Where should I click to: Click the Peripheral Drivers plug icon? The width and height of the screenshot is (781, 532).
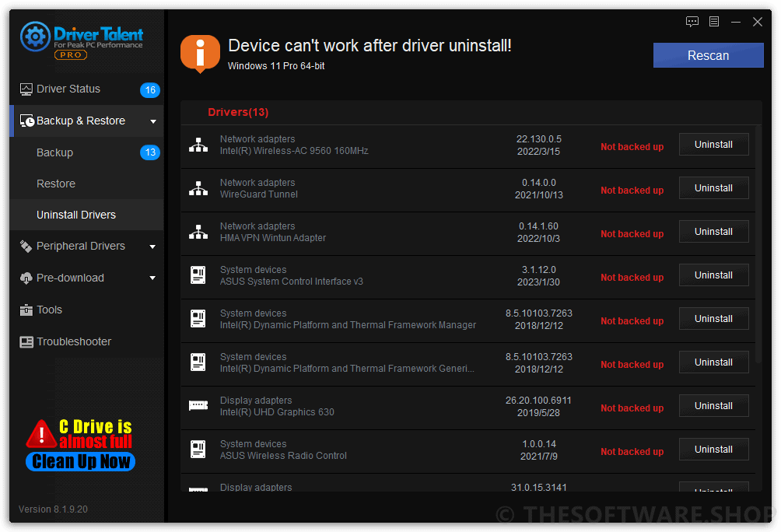[26, 246]
